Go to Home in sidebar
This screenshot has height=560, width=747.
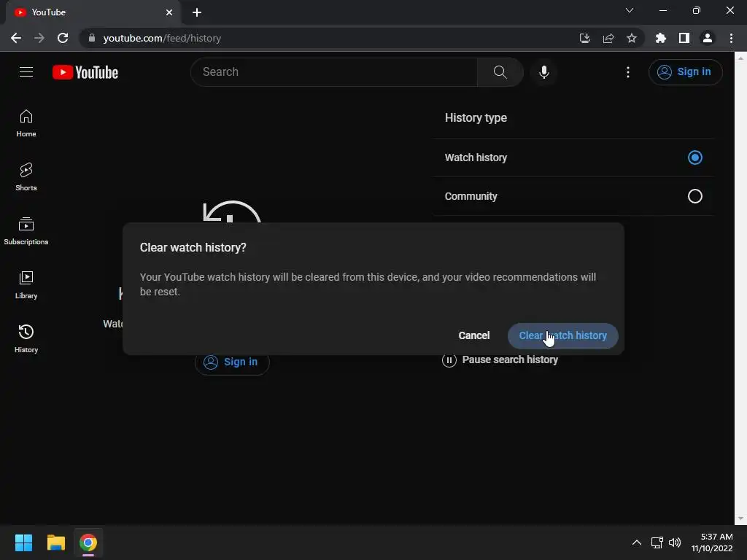pos(26,123)
